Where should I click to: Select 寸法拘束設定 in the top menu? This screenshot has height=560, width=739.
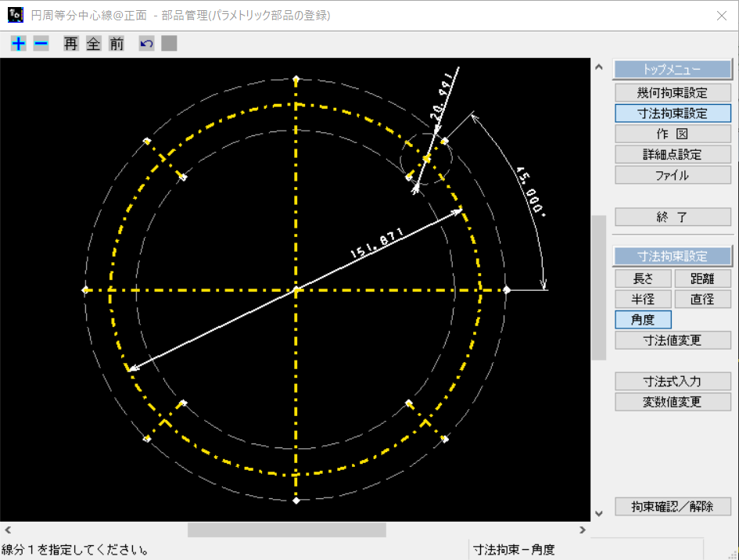(673, 113)
